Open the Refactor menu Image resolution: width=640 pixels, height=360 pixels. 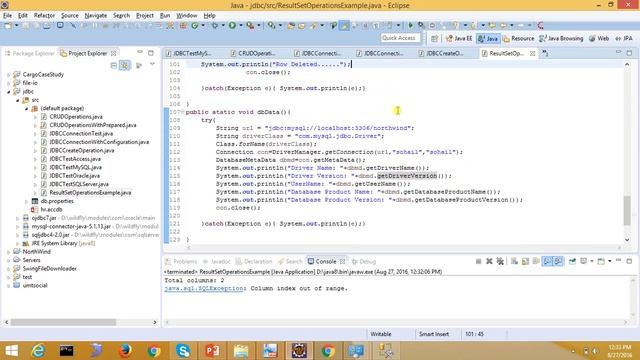44,16
